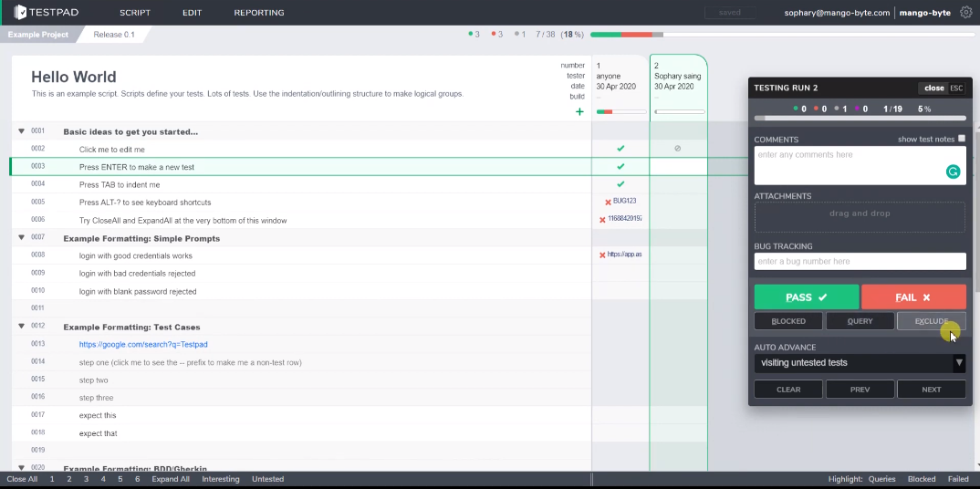980x489 pixels.
Task: Set outline level to 1 in bottom bar
Action: [52, 479]
